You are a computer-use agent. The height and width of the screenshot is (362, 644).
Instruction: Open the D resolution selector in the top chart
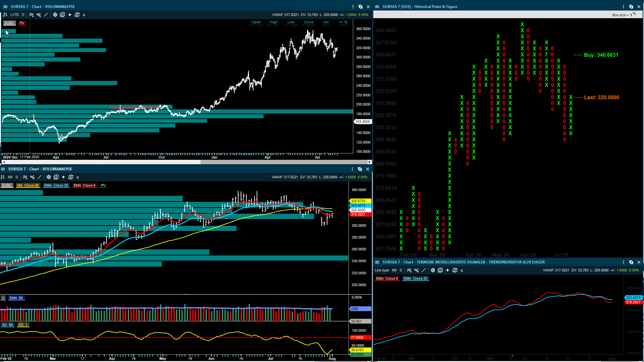(x=23, y=15)
